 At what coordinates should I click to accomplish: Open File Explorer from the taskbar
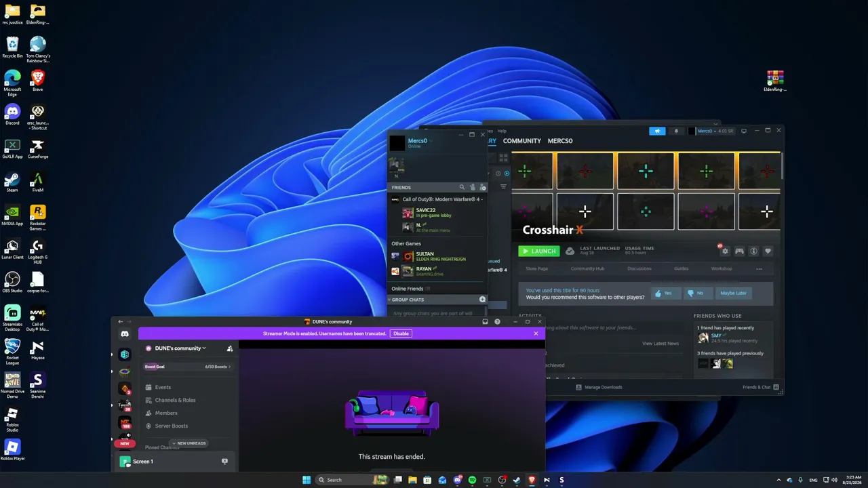[412, 480]
